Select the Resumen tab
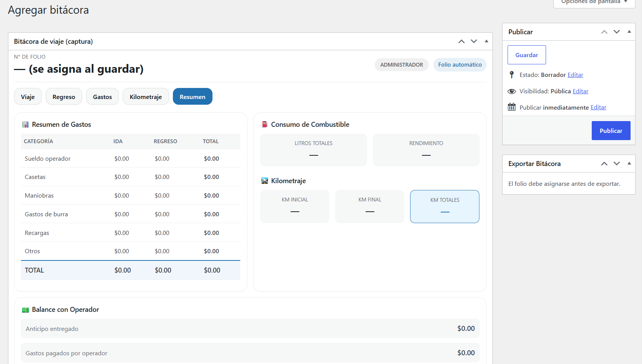Screen dimensions: 642x364 [x=193, y=97]
